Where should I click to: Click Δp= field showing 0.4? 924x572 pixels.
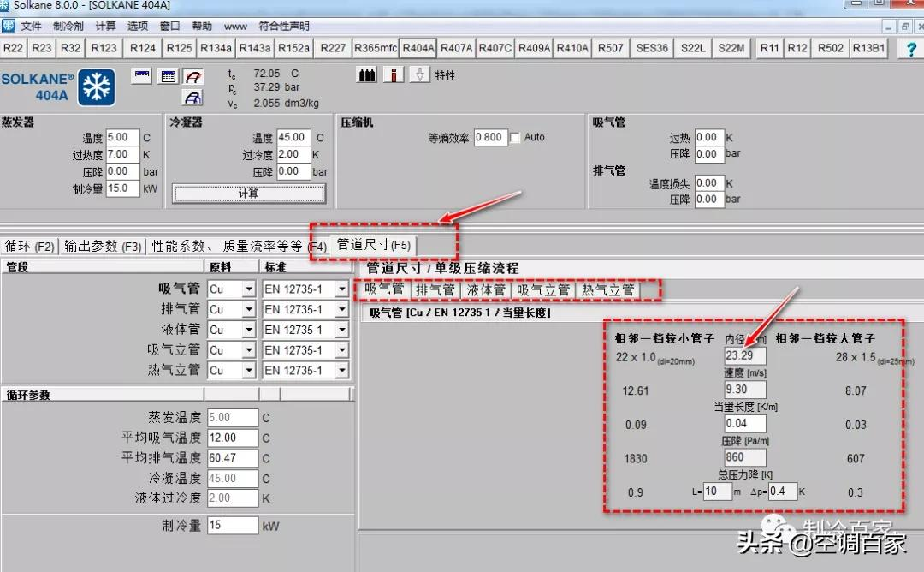click(783, 492)
